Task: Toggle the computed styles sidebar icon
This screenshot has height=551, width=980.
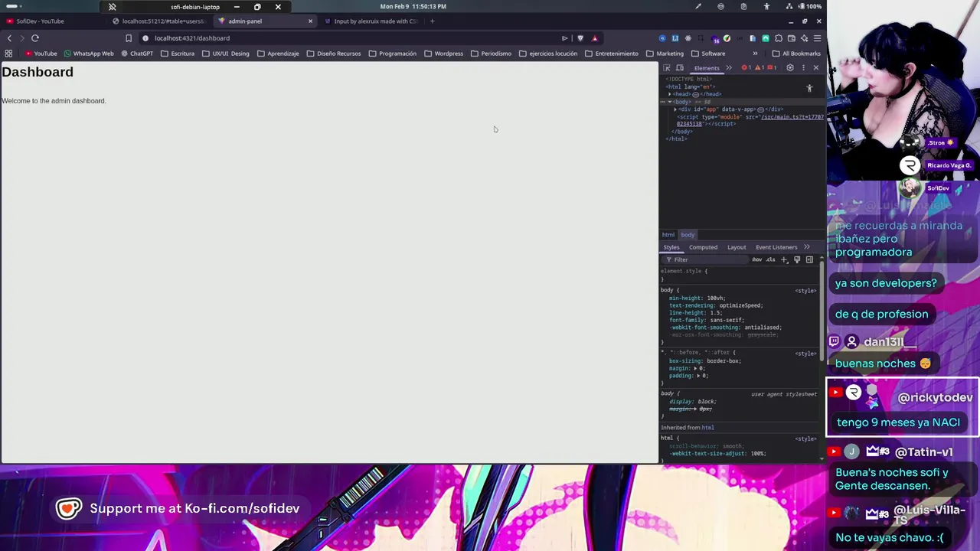Action: [x=809, y=260]
